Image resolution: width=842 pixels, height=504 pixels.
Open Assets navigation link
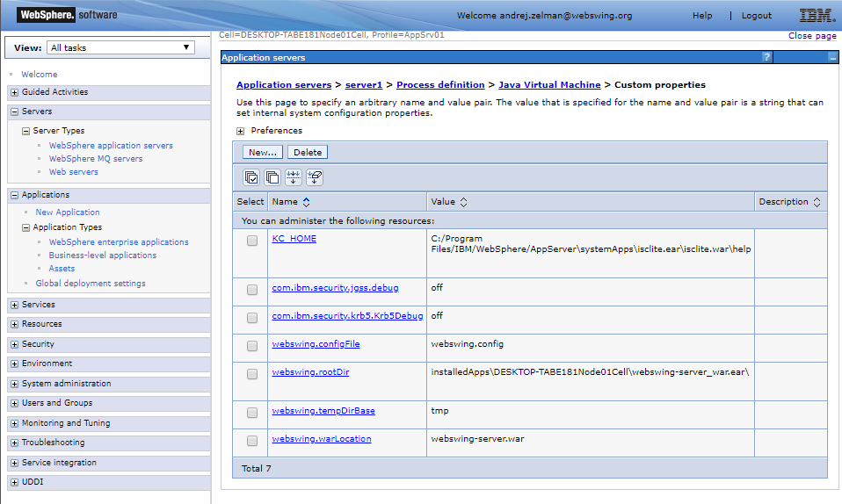click(62, 269)
